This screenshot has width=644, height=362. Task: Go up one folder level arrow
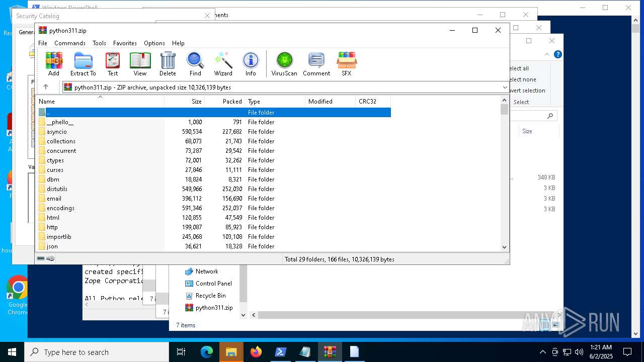pyautogui.click(x=46, y=87)
